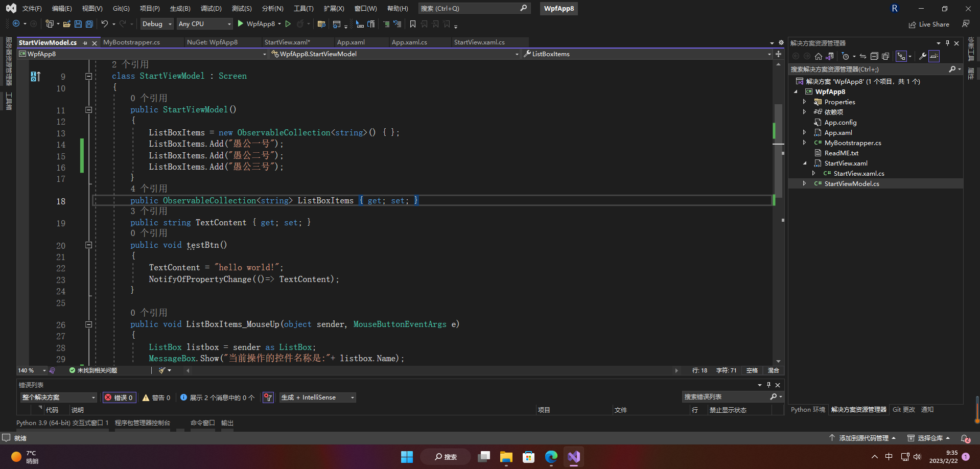Switch to the MyBootstrapper.cs tab
The height and width of the screenshot is (469, 980).
pos(131,42)
